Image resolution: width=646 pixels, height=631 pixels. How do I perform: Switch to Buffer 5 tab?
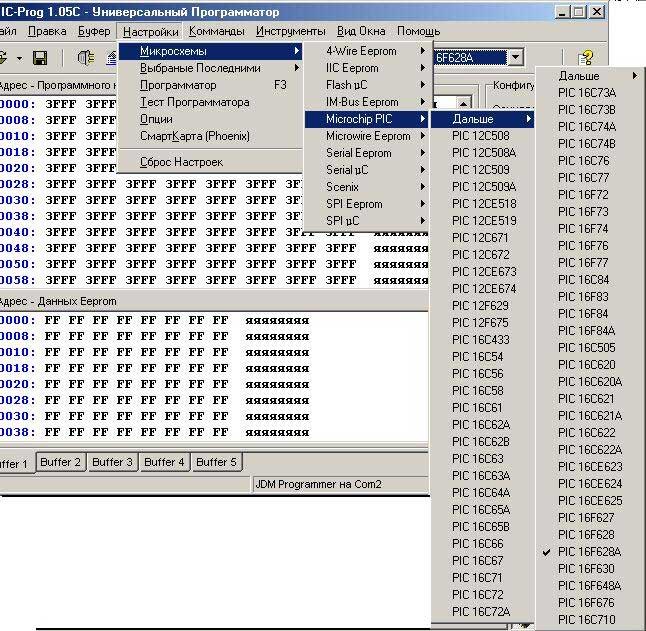tap(216, 462)
